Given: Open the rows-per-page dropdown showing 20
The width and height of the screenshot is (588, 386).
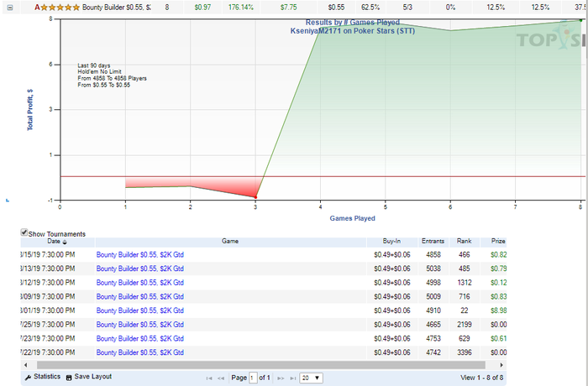Looking at the screenshot, I should [311, 378].
